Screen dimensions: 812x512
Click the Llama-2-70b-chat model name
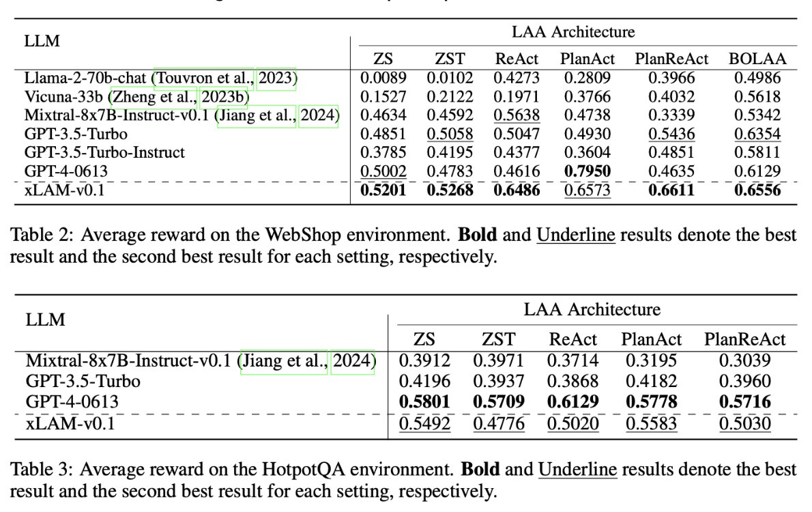(x=85, y=79)
